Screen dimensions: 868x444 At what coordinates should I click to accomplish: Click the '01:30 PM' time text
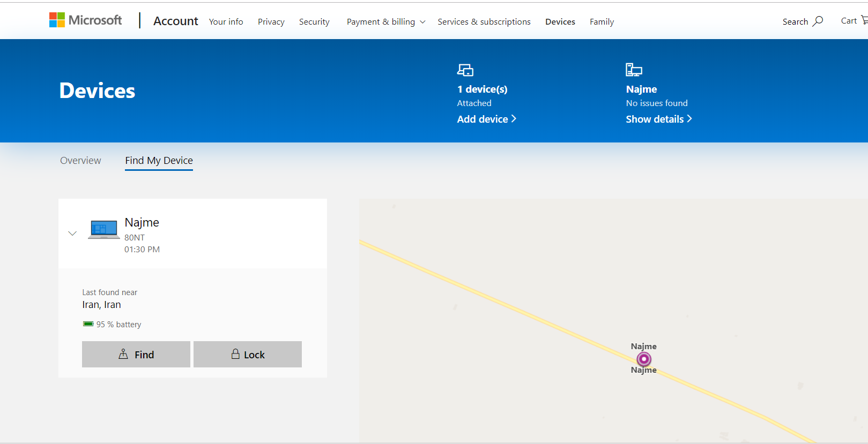142,249
